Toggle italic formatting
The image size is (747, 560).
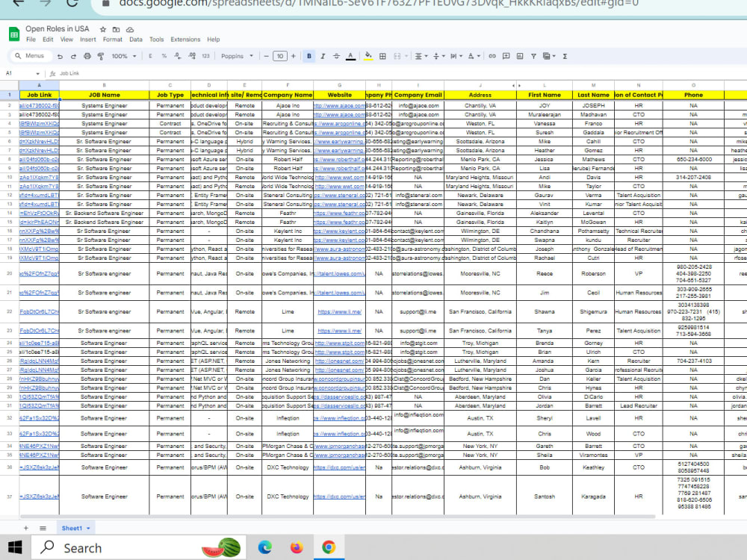(x=323, y=56)
